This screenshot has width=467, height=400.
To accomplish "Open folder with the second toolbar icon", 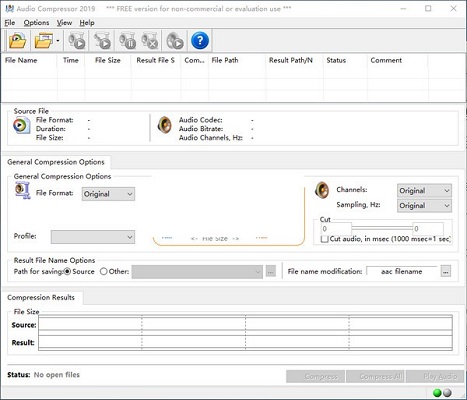I will click(x=44, y=41).
